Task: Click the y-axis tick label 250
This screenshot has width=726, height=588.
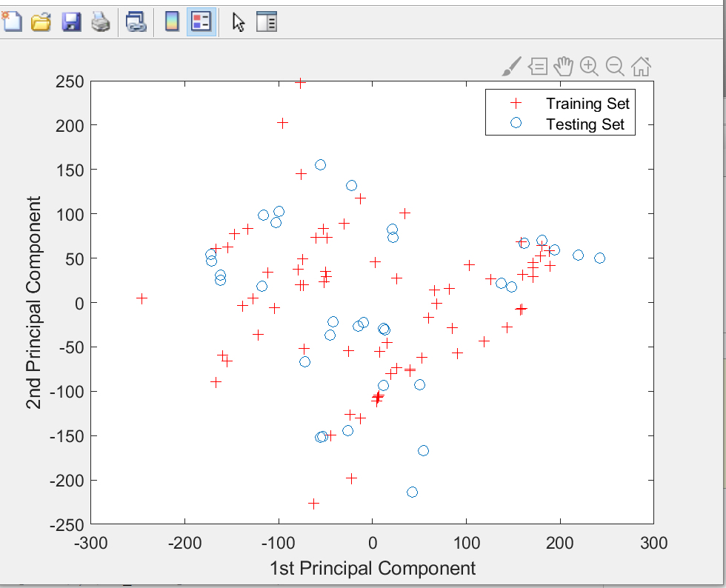Action: 70,82
